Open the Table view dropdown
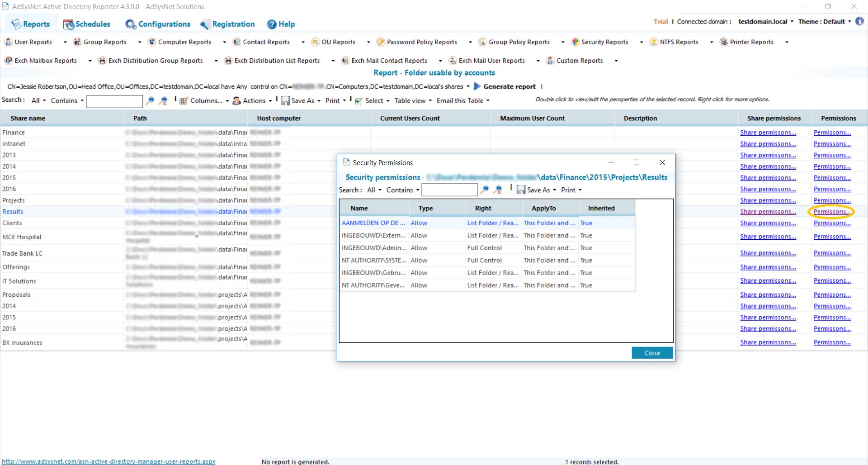Viewport: 868px width, 465px height. point(413,100)
